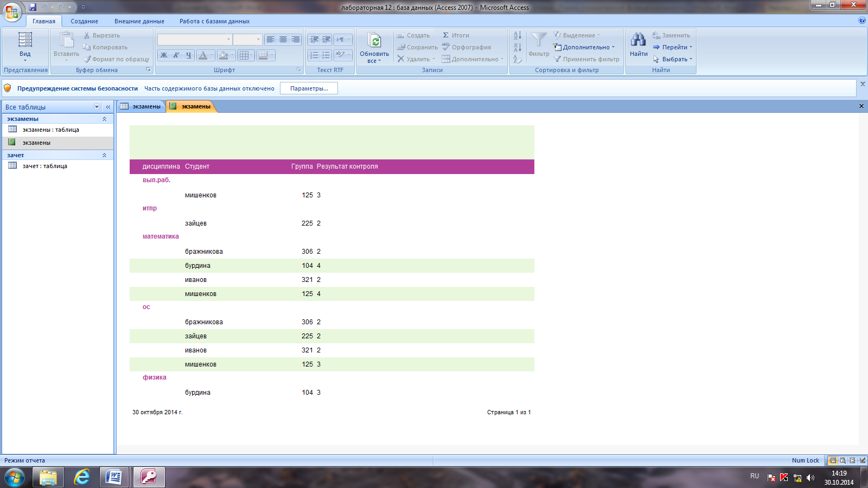868x488 pixels.
Task: Open Перейти dropdown
Action: tap(673, 47)
